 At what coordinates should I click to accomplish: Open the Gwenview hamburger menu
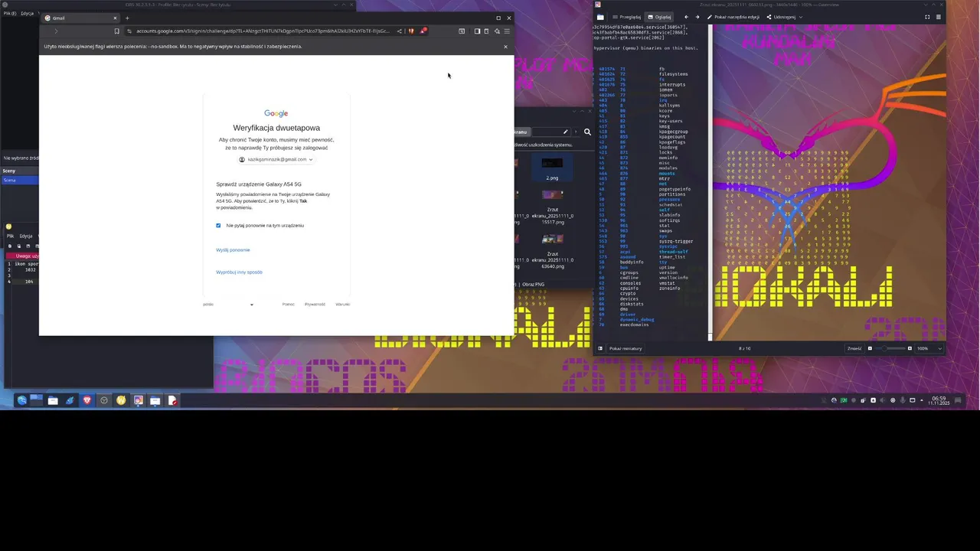click(x=939, y=17)
